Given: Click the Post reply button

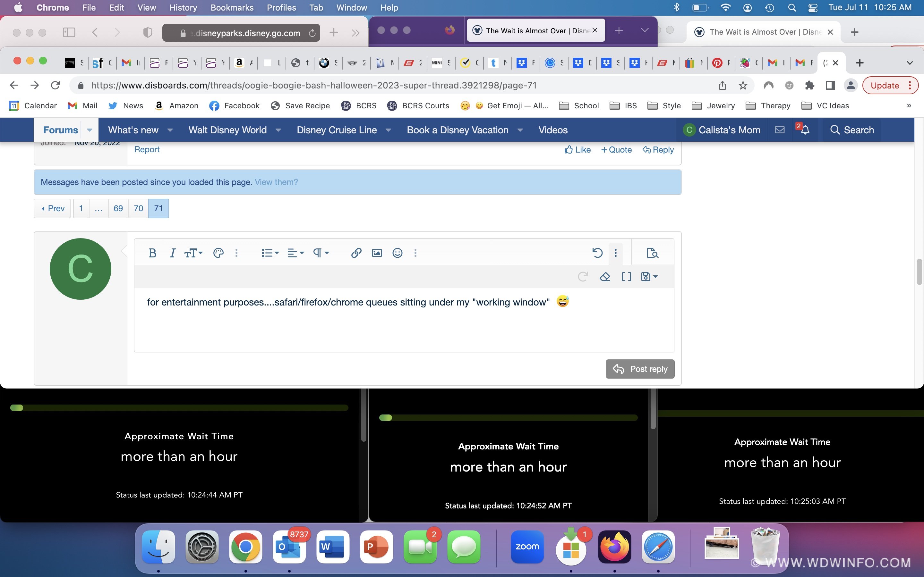Looking at the screenshot, I should (x=639, y=368).
